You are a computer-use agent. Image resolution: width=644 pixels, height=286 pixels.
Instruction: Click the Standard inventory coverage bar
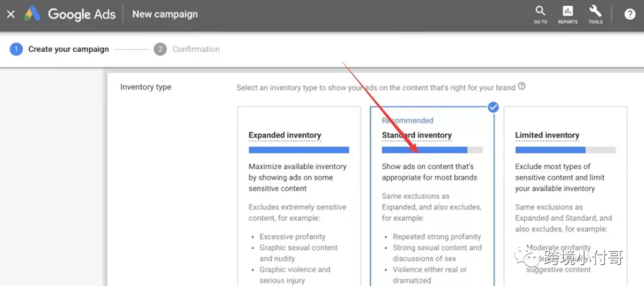tap(432, 150)
